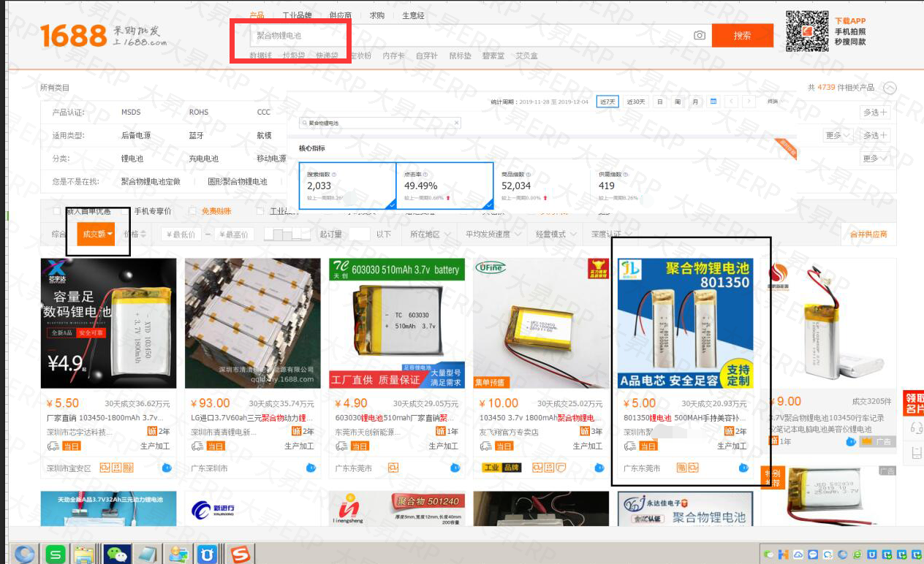This screenshot has width=924, height=564.
Task: Click the orange 搜索 button
Action: 742,35
